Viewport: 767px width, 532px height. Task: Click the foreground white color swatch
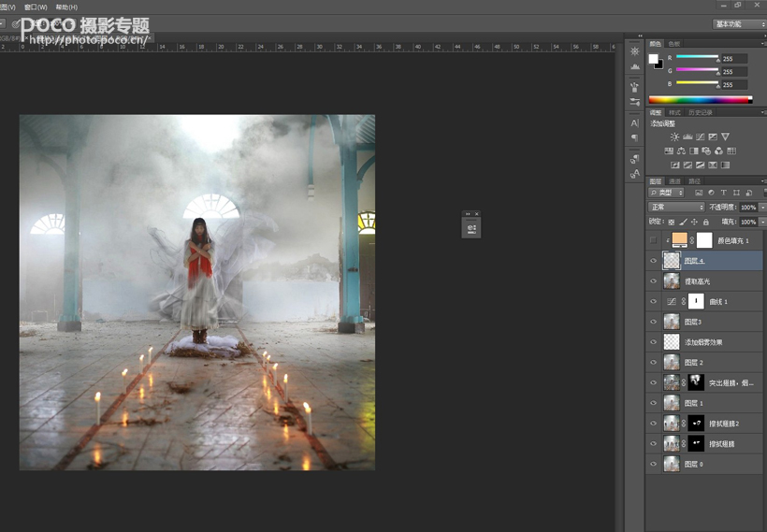click(x=654, y=59)
